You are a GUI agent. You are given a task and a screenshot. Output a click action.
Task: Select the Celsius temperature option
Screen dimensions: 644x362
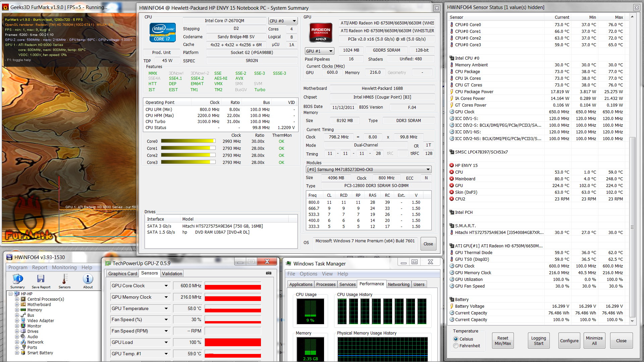point(456,339)
